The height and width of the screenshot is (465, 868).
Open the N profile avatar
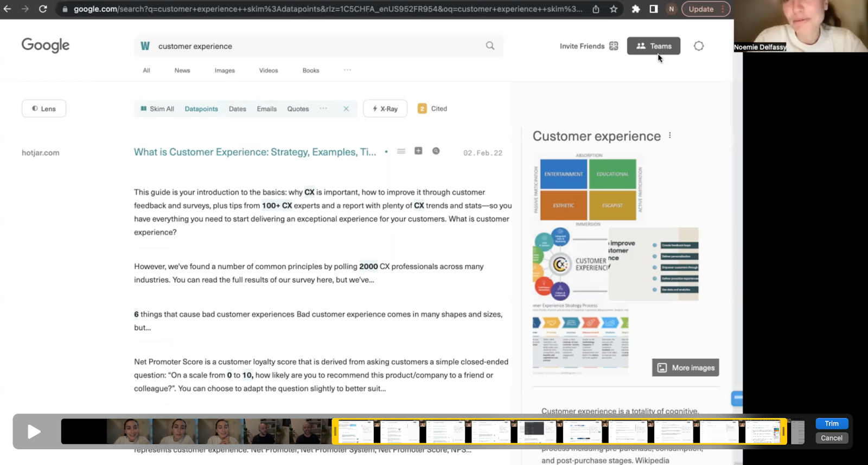click(x=671, y=9)
